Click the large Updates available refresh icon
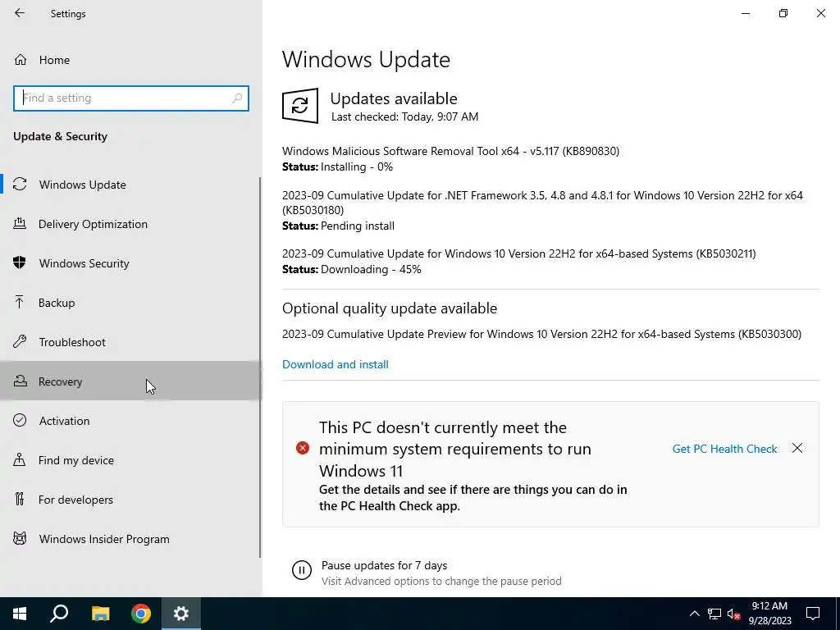840x630 pixels. click(300, 106)
